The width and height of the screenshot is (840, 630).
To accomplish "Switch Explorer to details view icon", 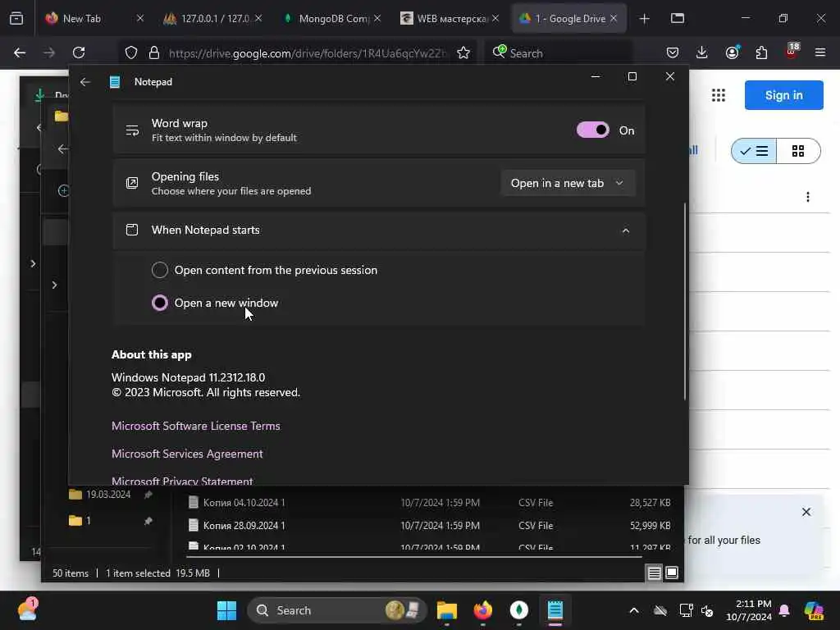I will tap(654, 573).
